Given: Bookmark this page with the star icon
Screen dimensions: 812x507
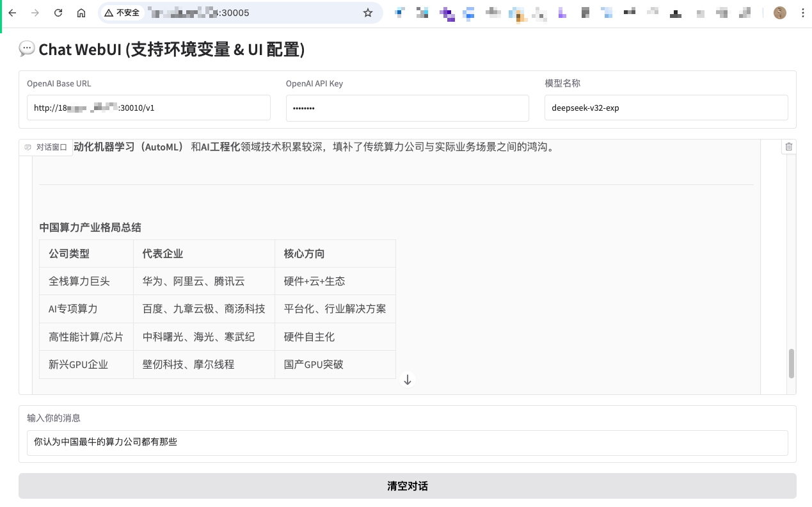Looking at the screenshot, I should (x=367, y=13).
